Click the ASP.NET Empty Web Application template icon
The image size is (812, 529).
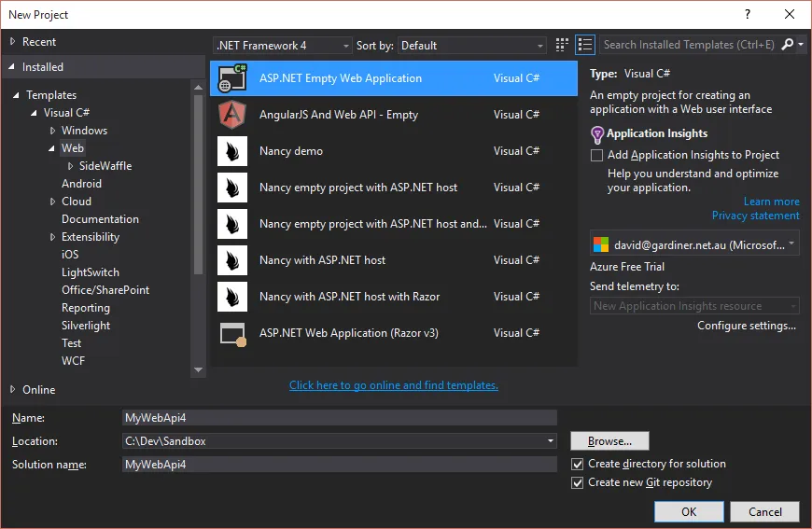click(x=232, y=78)
